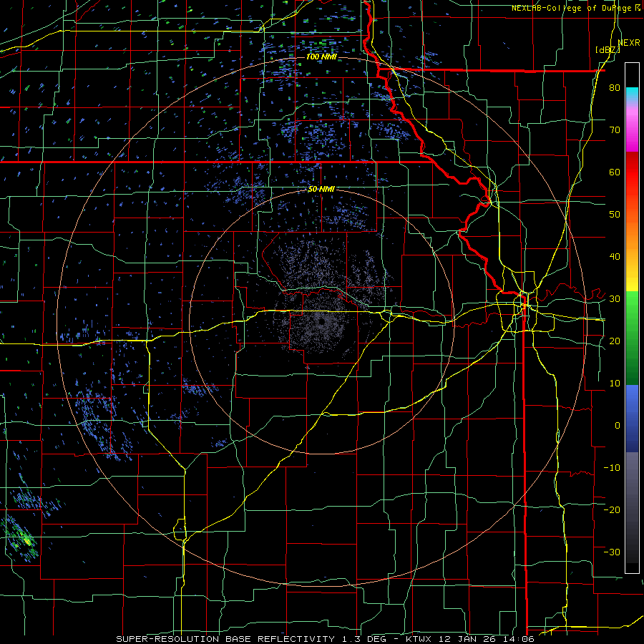
Task: Click the -20 dBZ scale value
Action: point(612,509)
